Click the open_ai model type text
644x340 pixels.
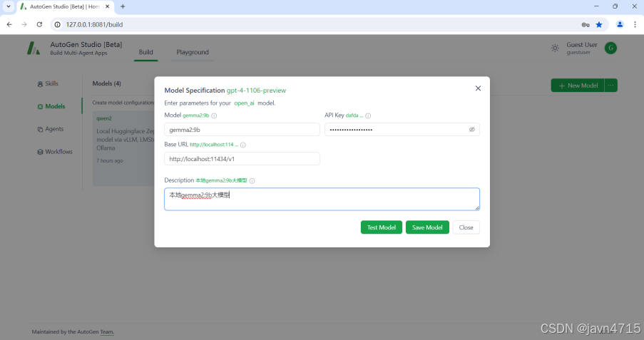click(x=244, y=103)
